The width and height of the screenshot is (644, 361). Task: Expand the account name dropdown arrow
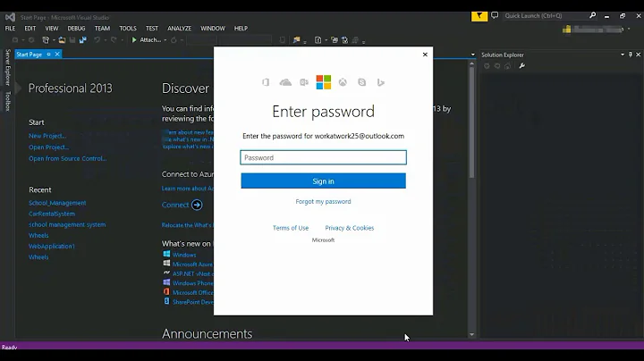629,29
